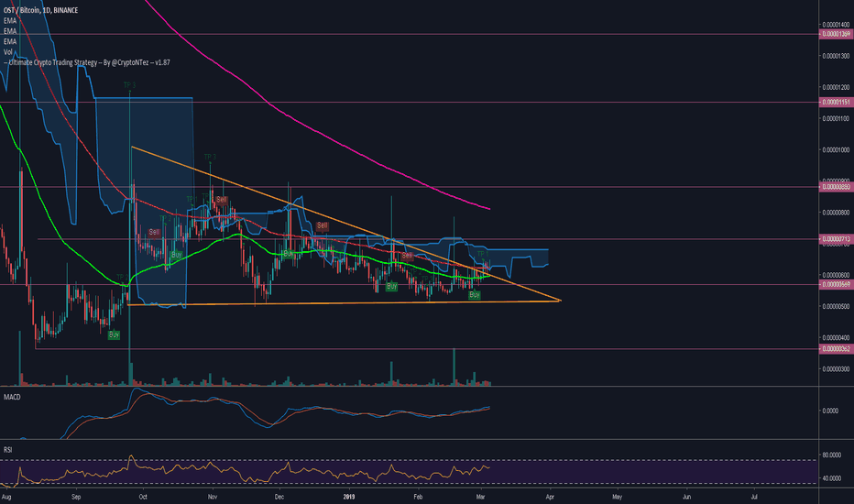
Task: Click the Sep label on time axis
Action: click(76, 497)
